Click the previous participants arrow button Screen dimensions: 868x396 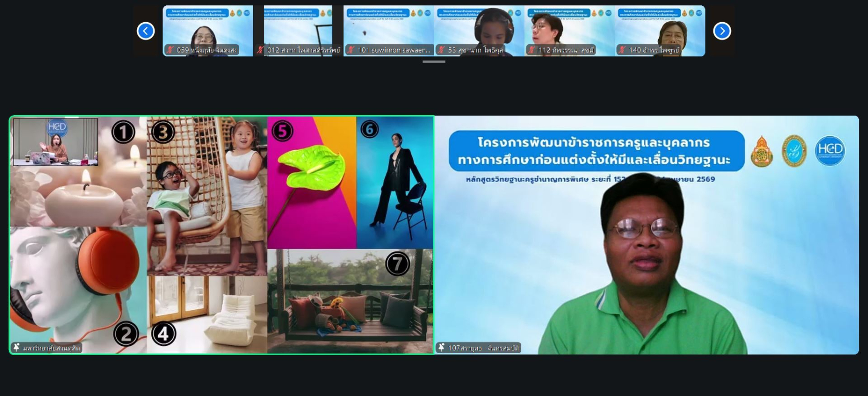pyautogui.click(x=146, y=31)
